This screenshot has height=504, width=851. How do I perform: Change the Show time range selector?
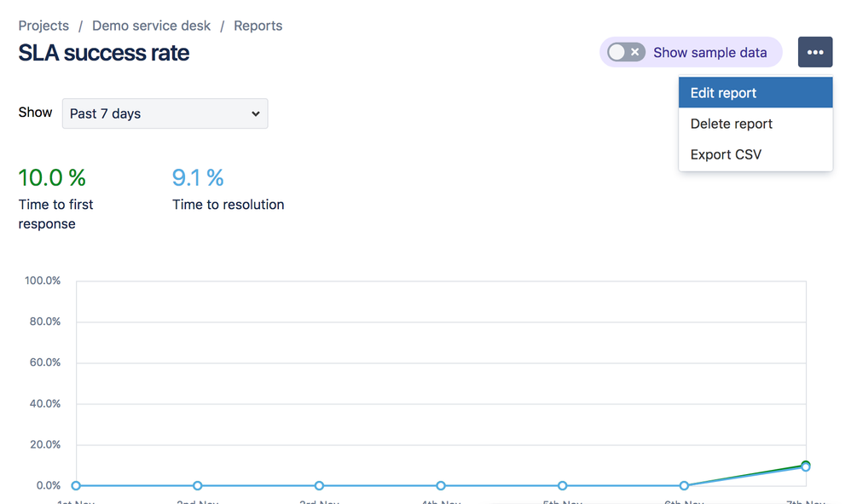[165, 113]
